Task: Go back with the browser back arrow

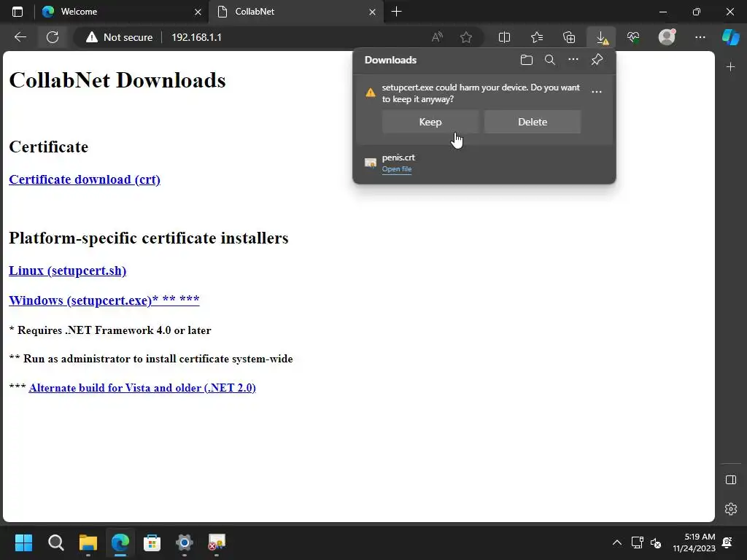Action: (20, 37)
